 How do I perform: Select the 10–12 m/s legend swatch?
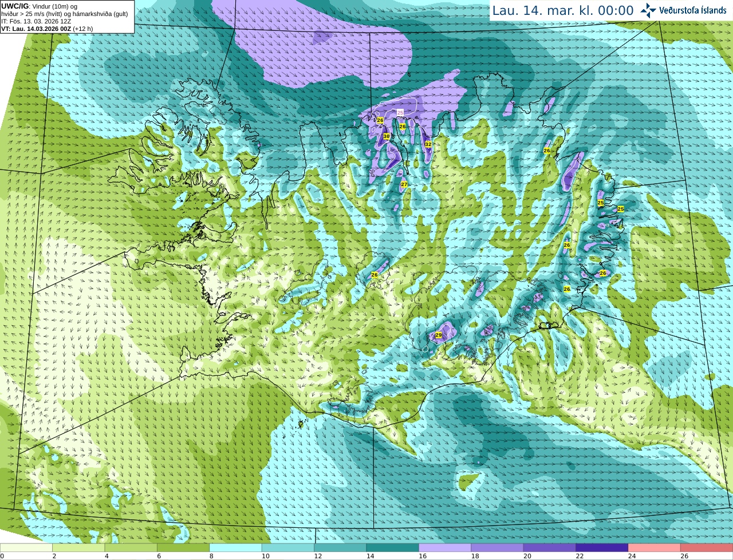point(288,547)
